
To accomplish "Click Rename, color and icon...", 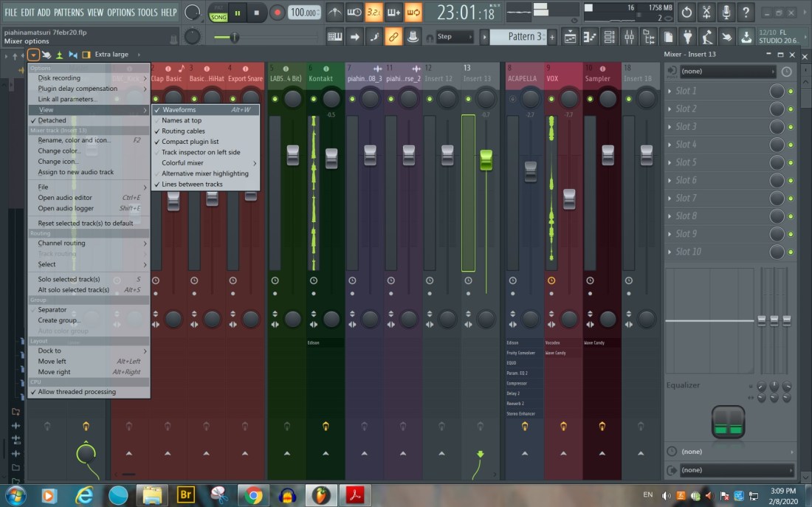I will pos(75,140).
